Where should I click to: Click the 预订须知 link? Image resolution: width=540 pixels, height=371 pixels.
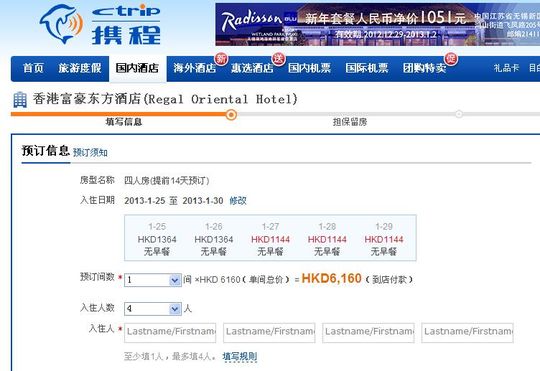pos(90,152)
